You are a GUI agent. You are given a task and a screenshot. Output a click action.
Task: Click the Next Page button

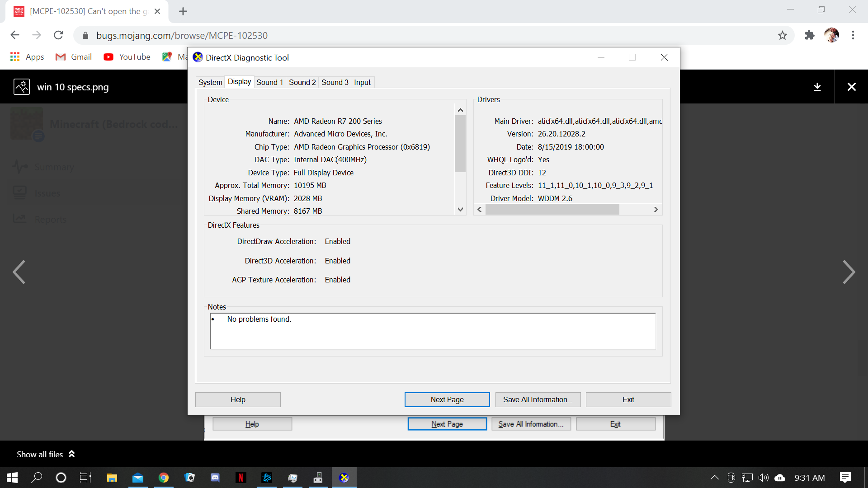[447, 399]
